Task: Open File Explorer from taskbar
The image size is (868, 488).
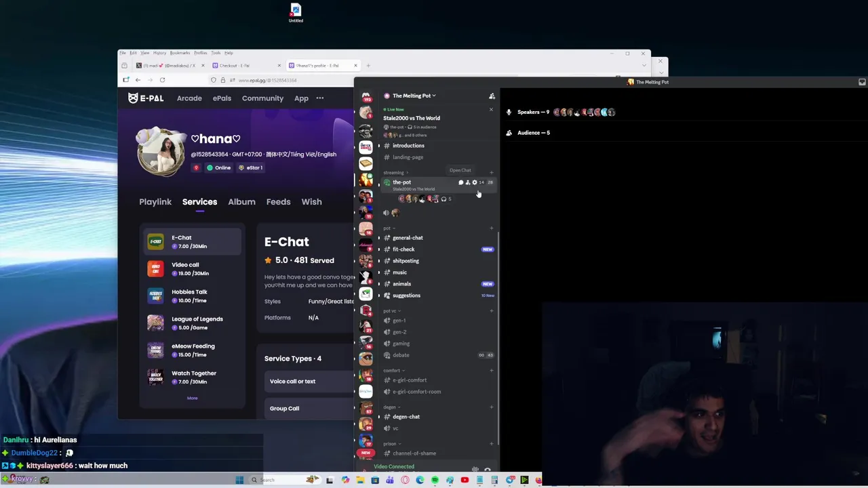Action: [360, 480]
